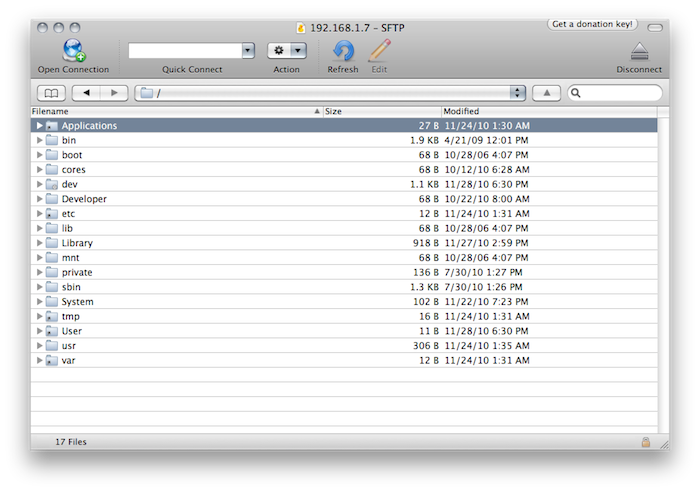700x492 pixels.
Task: Sort by the Filename column header
Action: click(x=170, y=111)
